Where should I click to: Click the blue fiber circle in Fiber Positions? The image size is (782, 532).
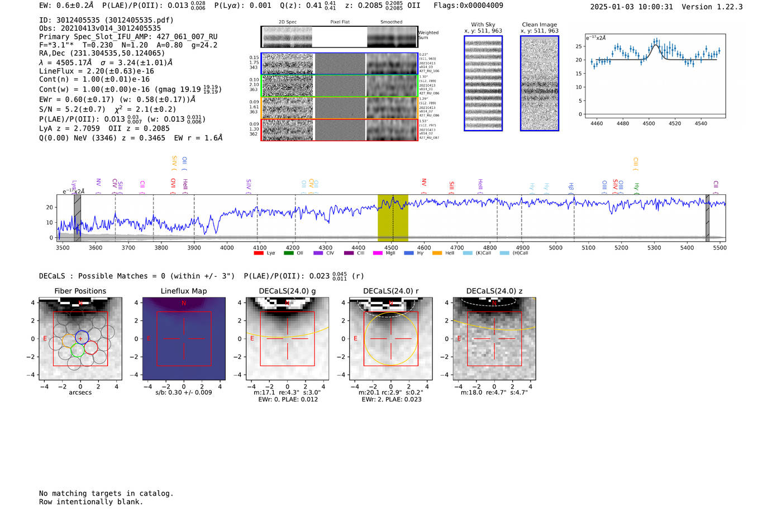pos(81,338)
